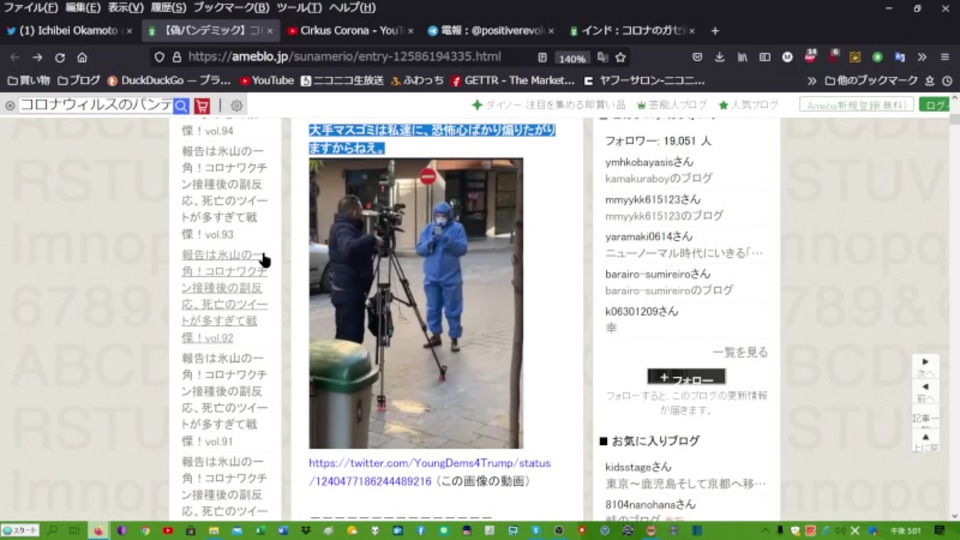Screen dimensions: 960x540
Task: Click in the コロナウィルス search input field
Action: tap(96, 105)
